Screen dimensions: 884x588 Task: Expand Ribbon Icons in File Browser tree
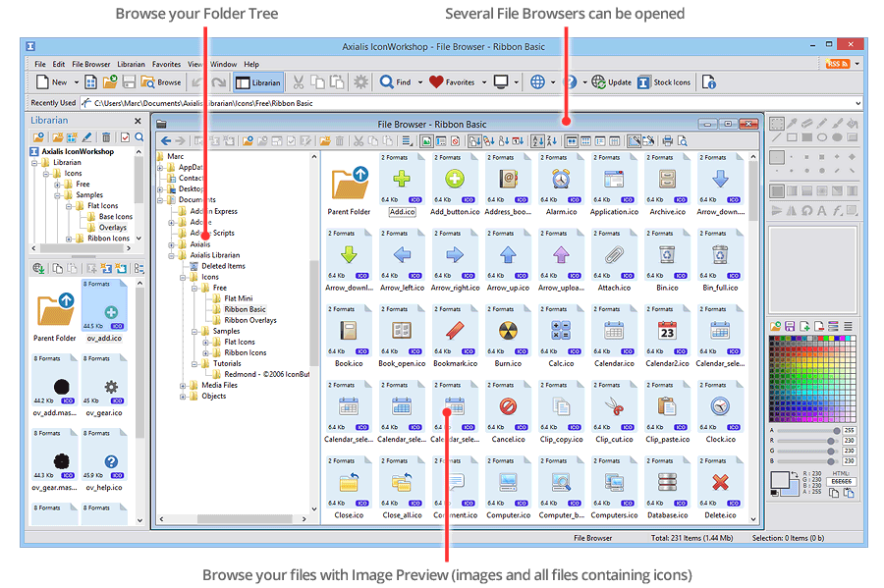pos(206,353)
